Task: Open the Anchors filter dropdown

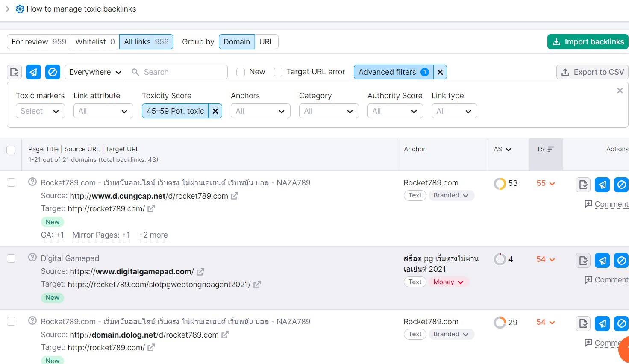Action: pos(261,111)
